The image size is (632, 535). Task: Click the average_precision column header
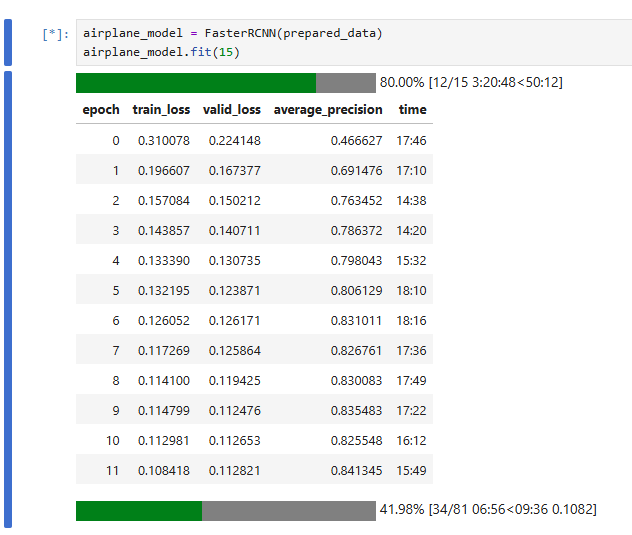pyautogui.click(x=328, y=110)
